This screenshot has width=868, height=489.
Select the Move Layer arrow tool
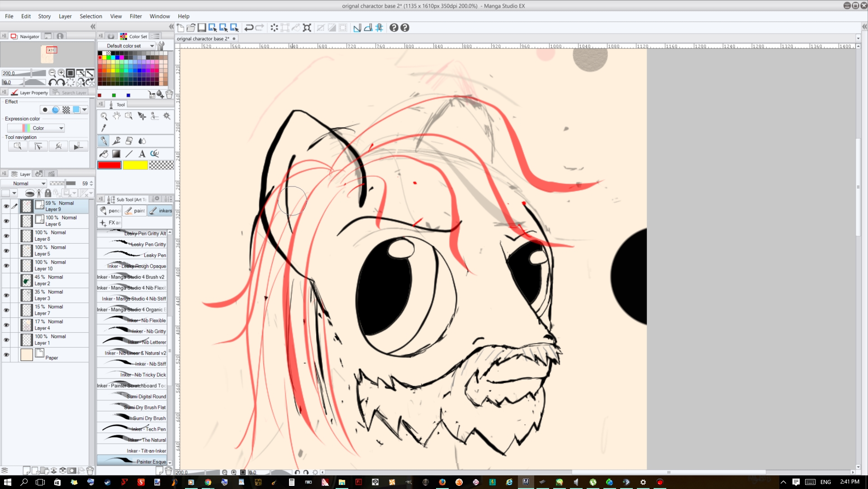[x=142, y=116]
